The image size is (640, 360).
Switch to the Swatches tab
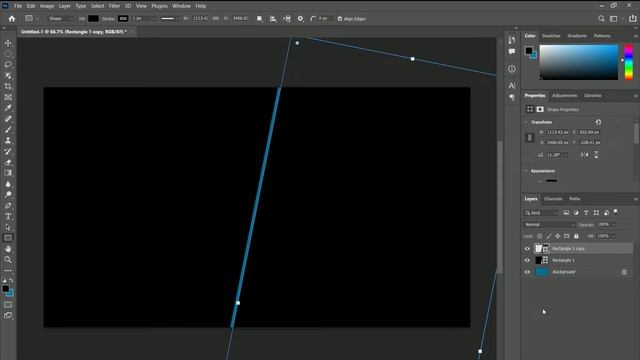pyautogui.click(x=551, y=36)
